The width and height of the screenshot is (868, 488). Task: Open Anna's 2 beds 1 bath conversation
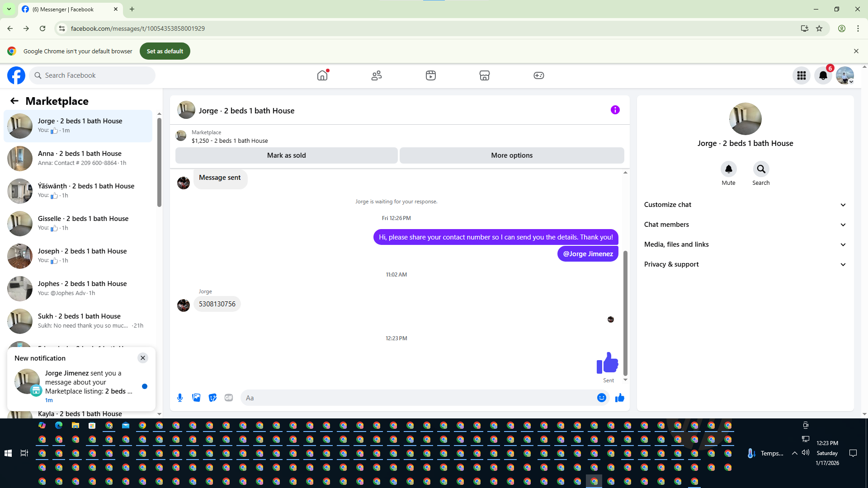(x=80, y=158)
